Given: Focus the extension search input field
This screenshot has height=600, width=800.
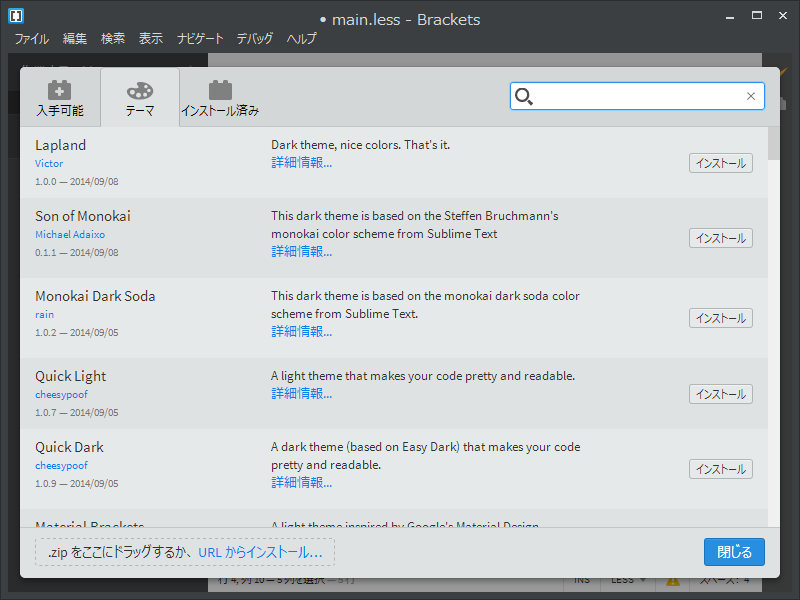Looking at the screenshot, I should 637,96.
